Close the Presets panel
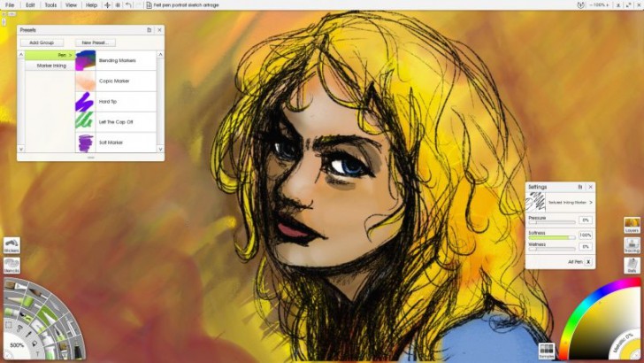Screen dimensions: 644x363 (160, 30)
